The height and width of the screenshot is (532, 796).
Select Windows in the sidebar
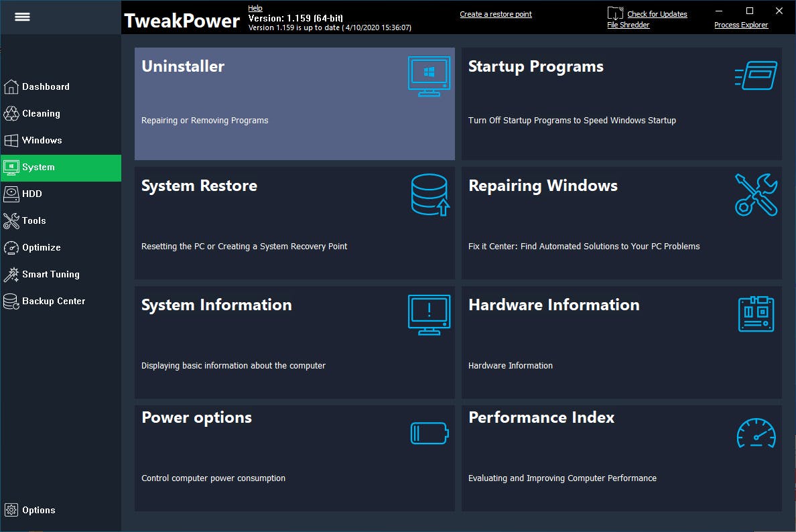[61, 141]
